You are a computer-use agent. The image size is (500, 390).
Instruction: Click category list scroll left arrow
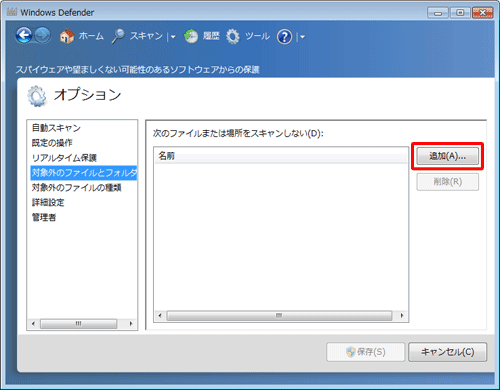(x=33, y=324)
